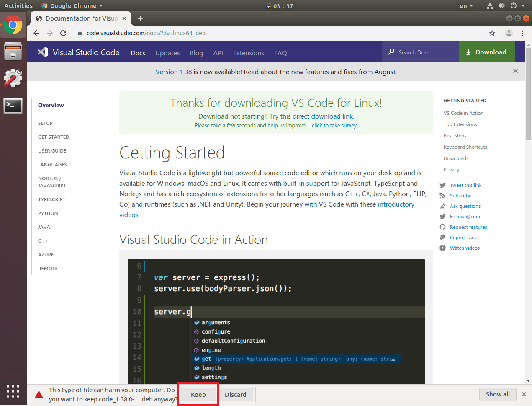Expand USER GUIDE in the sidebar
The height and width of the screenshot is (406, 532).
tap(52, 151)
